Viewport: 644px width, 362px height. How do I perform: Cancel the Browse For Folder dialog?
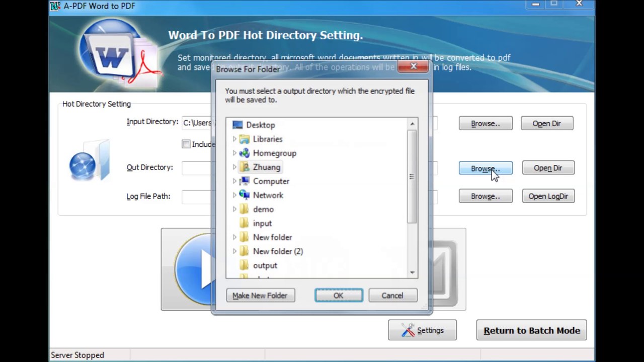[392, 296]
